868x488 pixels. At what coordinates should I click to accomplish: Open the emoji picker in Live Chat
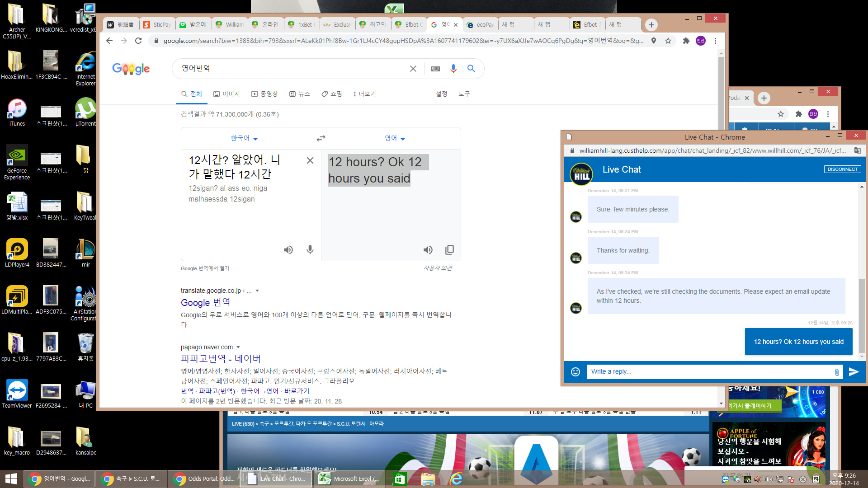click(x=575, y=372)
